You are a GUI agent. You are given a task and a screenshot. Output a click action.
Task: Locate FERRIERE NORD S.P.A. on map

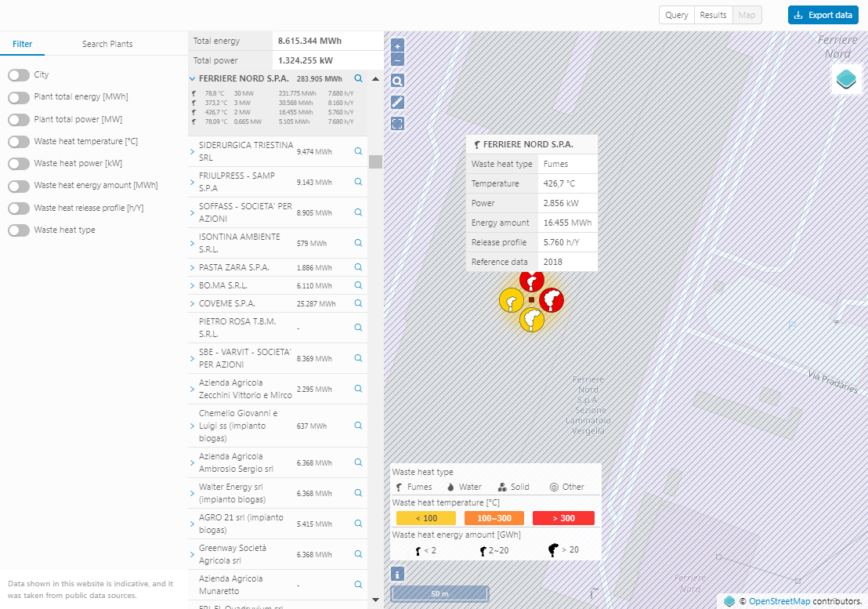coord(358,78)
